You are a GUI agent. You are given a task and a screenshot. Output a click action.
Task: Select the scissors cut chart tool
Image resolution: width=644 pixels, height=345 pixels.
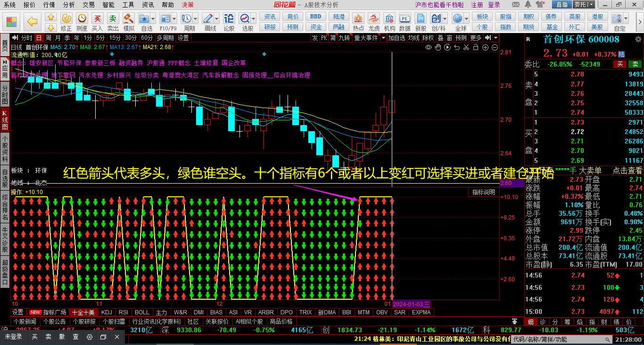(466, 47)
